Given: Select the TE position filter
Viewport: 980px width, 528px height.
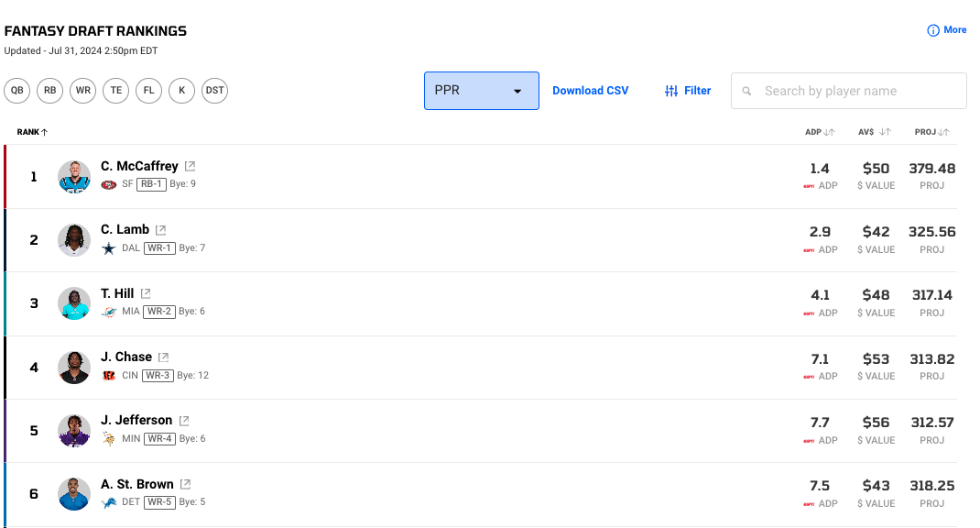Looking at the screenshot, I should pyautogui.click(x=116, y=91).
